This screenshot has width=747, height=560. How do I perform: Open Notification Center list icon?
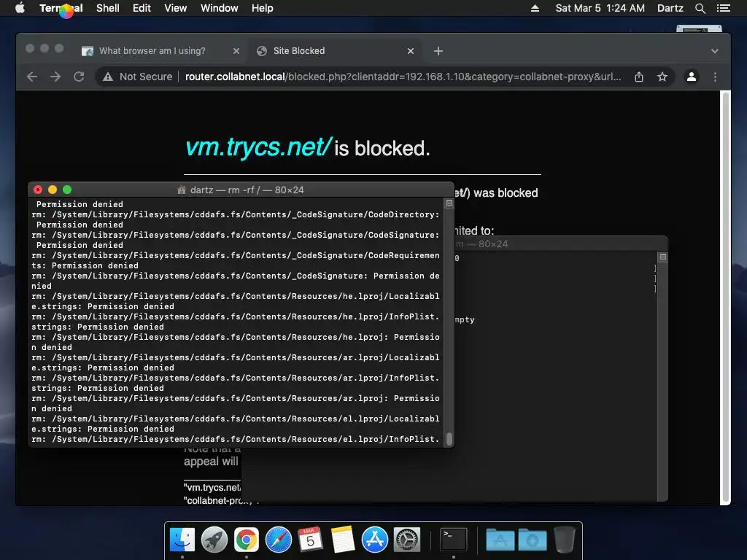coord(723,8)
